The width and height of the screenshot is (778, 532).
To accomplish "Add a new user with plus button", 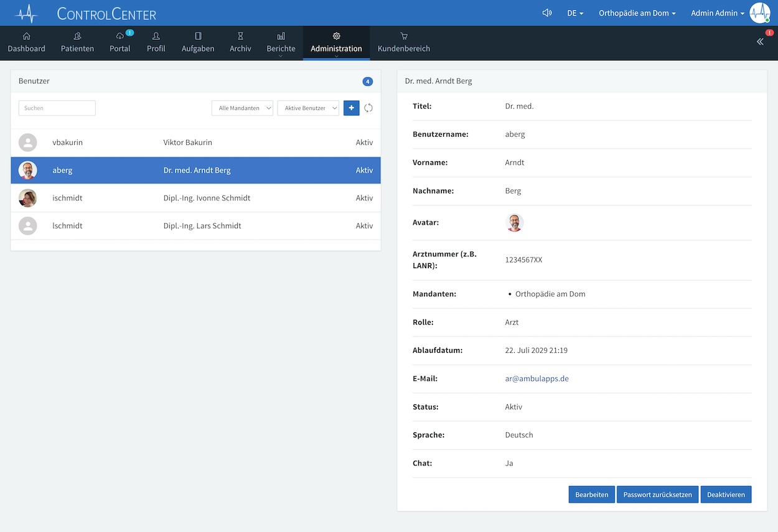I will pyautogui.click(x=352, y=108).
